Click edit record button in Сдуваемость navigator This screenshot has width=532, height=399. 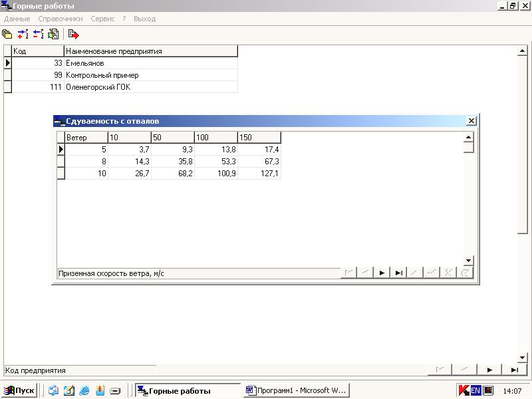[x=415, y=273]
